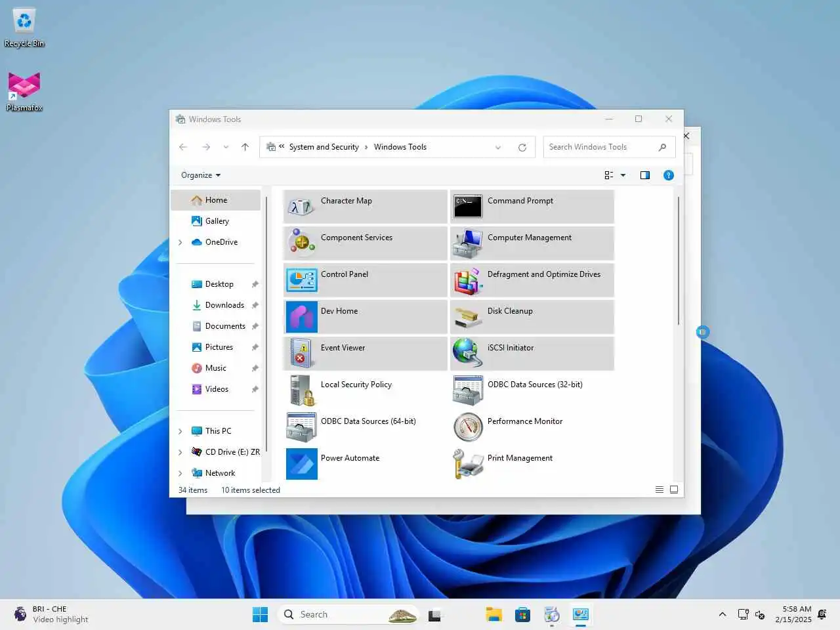Show hidden breadcrumb locations chevron

pyautogui.click(x=282, y=147)
